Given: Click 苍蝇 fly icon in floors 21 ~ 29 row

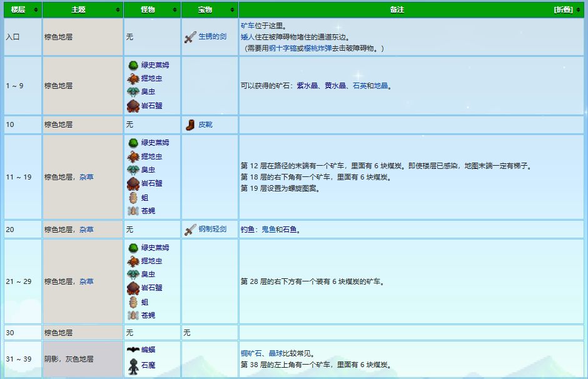Looking at the screenshot, I should coord(133,316).
